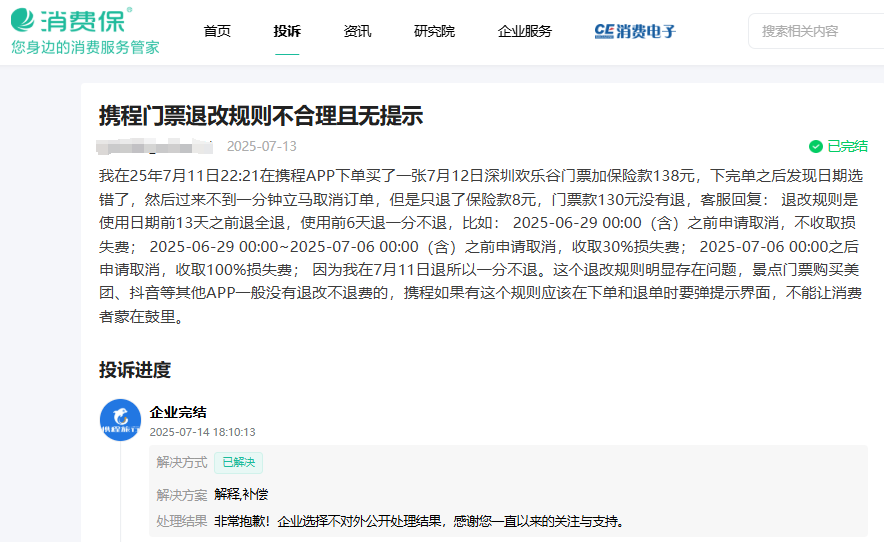Click the 解释,补偿 solution text
The width and height of the screenshot is (884, 542).
(x=241, y=495)
